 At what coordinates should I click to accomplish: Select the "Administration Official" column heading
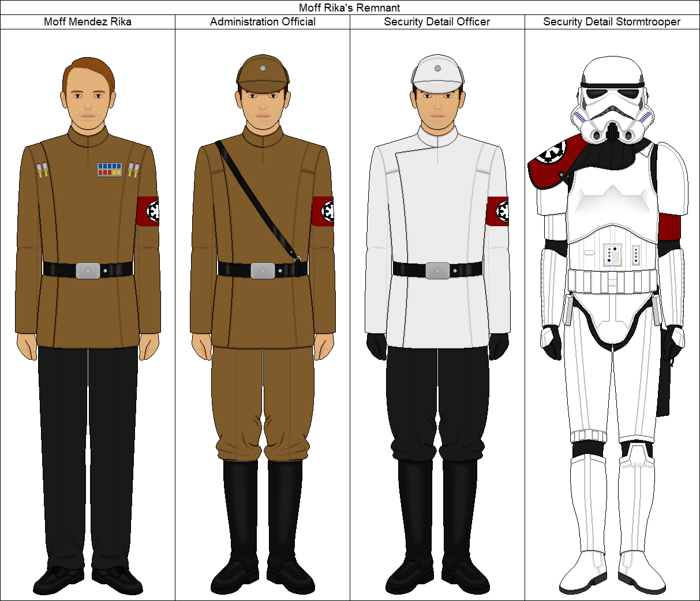[263, 21]
